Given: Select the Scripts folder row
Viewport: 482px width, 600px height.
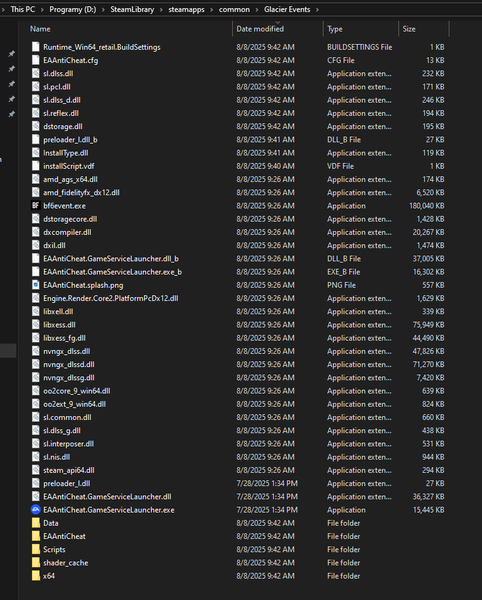Looking at the screenshot, I should click(239, 549).
